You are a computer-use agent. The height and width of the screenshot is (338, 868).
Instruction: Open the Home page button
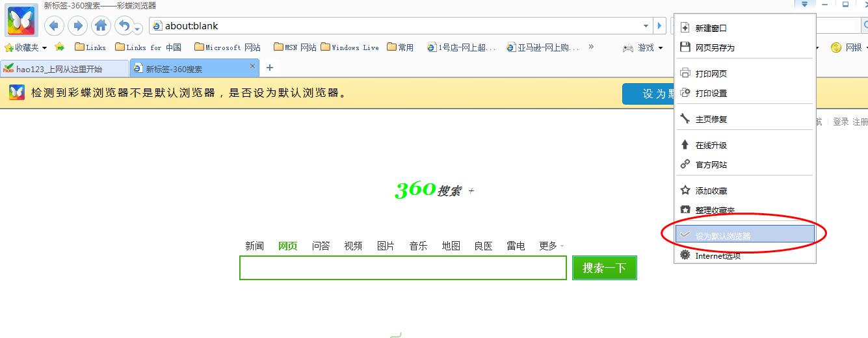[101, 26]
